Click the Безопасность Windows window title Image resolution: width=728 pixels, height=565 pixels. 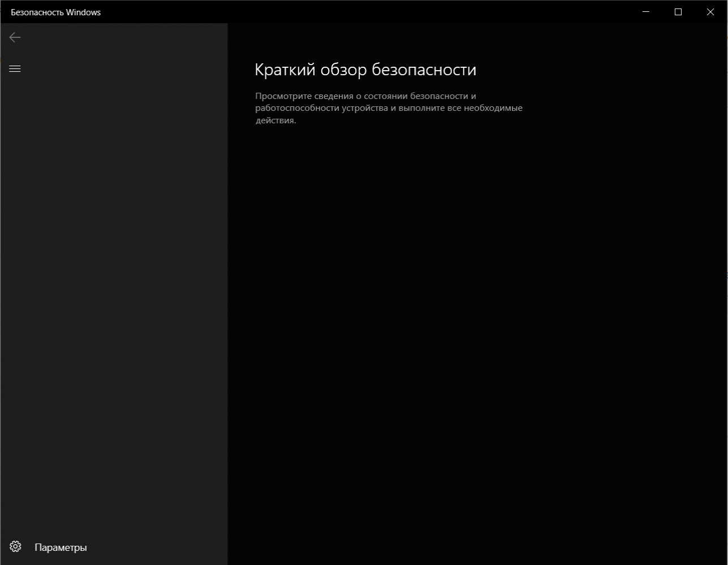coord(56,12)
